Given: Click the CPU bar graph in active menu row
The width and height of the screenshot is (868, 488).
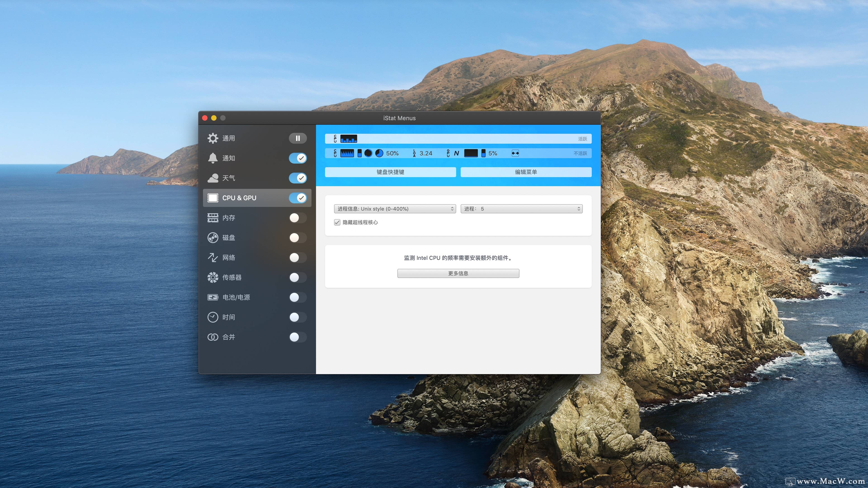Looking at the screenshot, I should (x=348, y=139).
